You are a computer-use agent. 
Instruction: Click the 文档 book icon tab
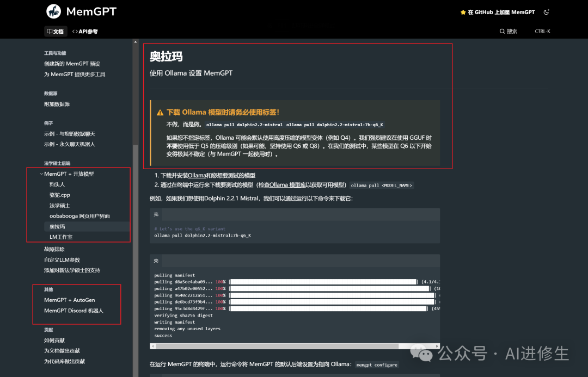tap(56, 32)
